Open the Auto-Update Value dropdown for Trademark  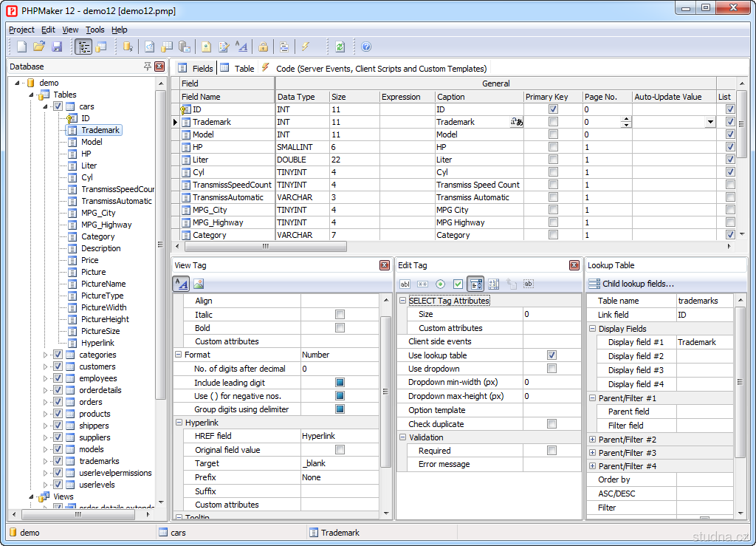pos(709,122)
